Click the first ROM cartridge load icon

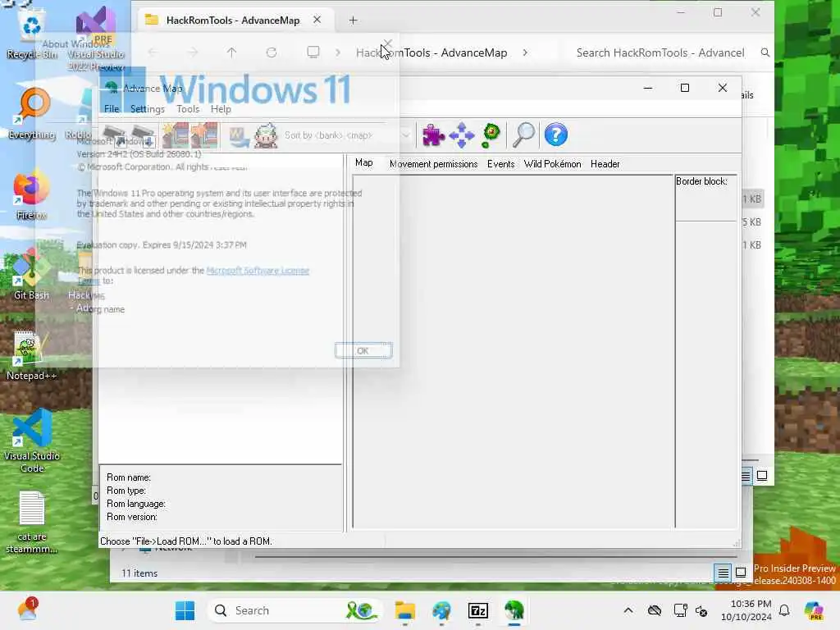116,136
